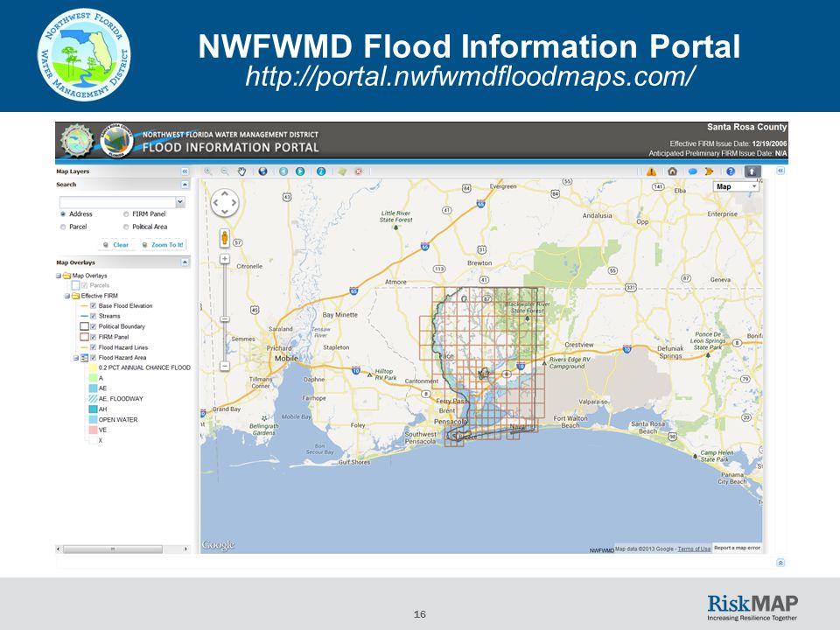
Task: Collapse the Map Overlays tree node
Action: coord(59,276)
